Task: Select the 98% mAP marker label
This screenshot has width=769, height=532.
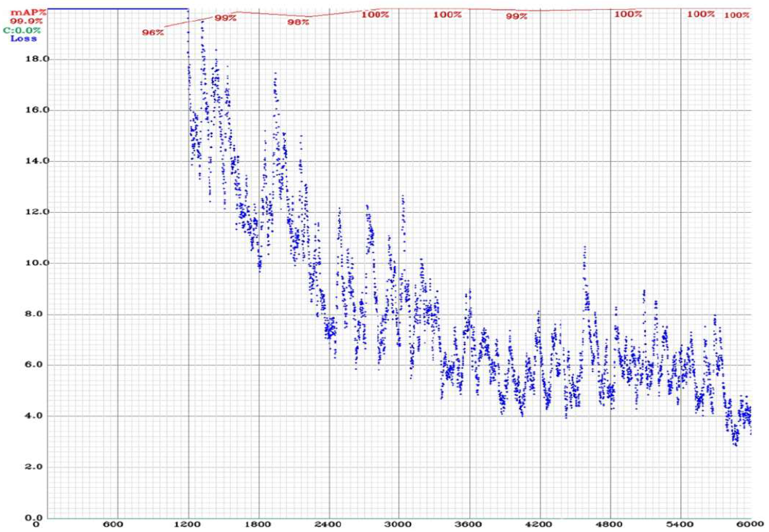Action: pos(298,23)
